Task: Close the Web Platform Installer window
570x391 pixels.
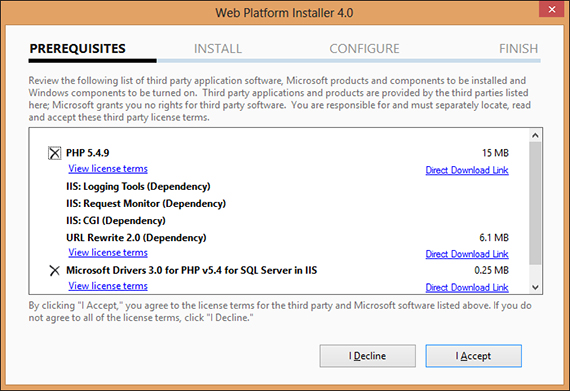Action: click(x=551, y=9)
